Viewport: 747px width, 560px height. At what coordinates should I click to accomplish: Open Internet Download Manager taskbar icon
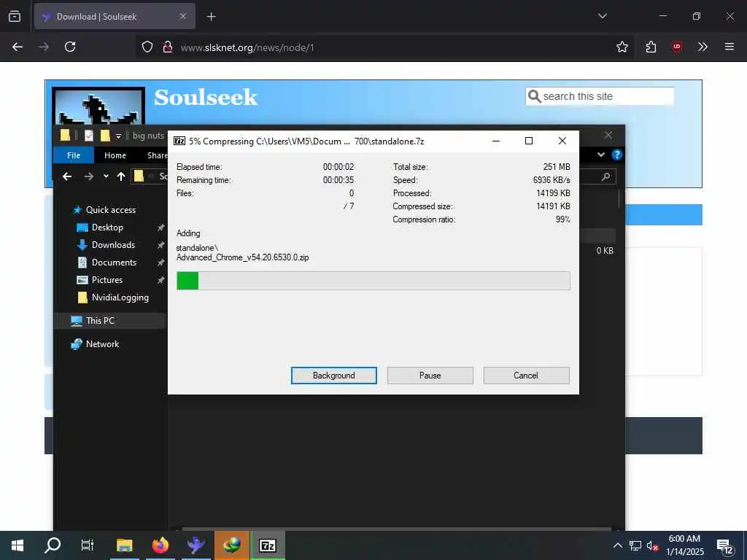click(x=231, y=545)
